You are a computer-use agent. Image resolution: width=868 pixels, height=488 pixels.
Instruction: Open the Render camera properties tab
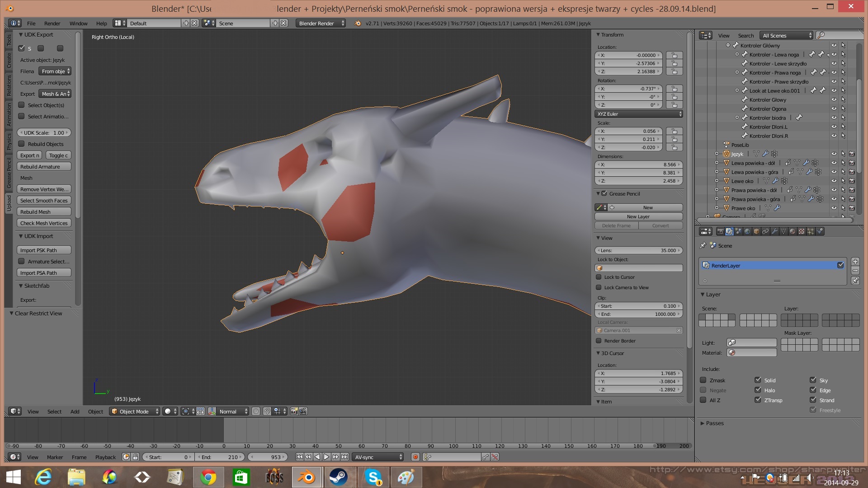[x=720, y=231]
